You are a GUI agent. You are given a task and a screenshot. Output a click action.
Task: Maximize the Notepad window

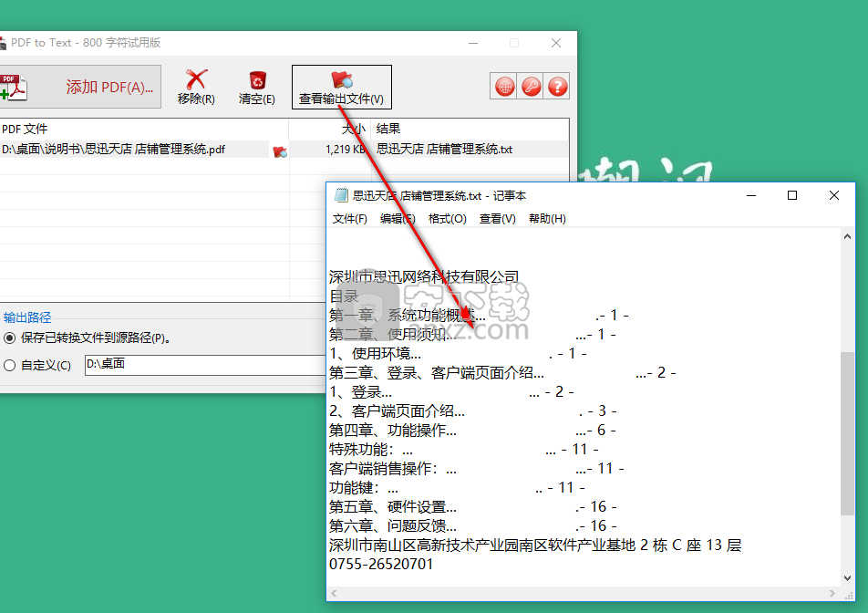click(792, 195)
